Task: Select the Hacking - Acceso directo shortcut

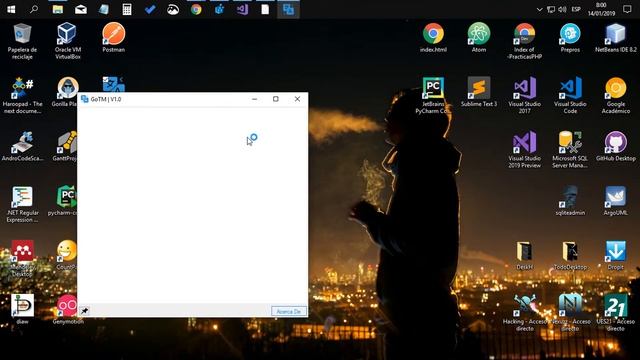Action: (x=524, y=313)
